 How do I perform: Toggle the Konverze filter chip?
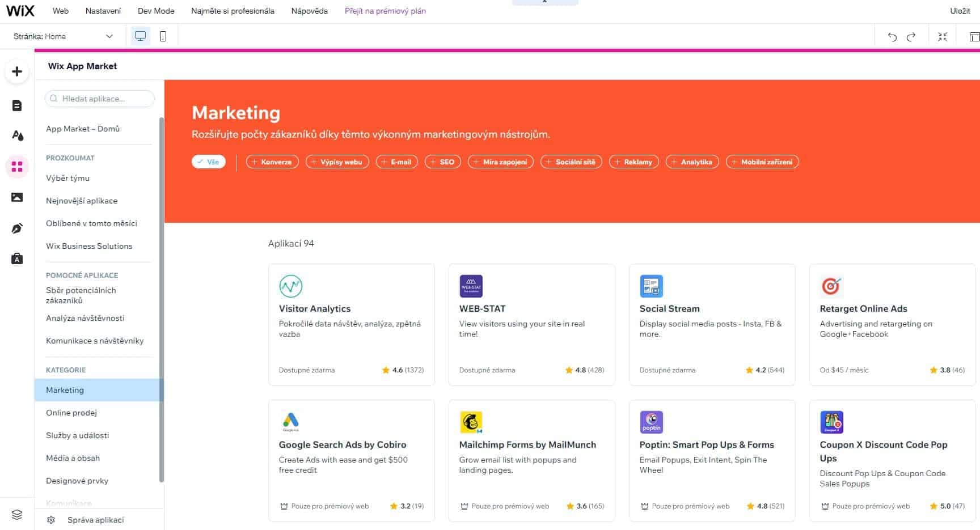pos(272,162)
